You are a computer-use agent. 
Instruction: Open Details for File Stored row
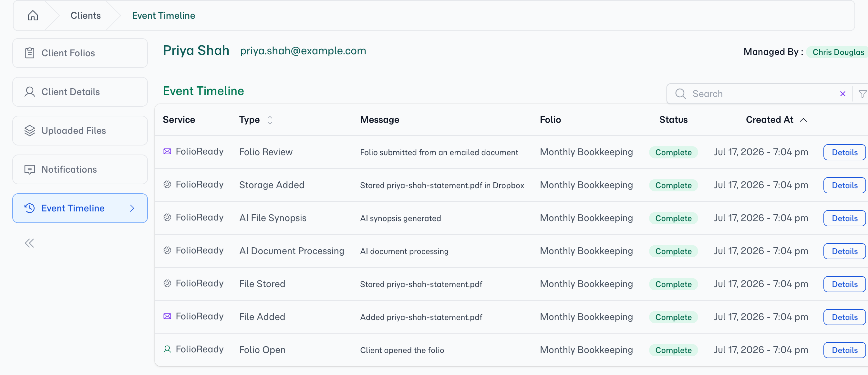click(x=844, y=284)
